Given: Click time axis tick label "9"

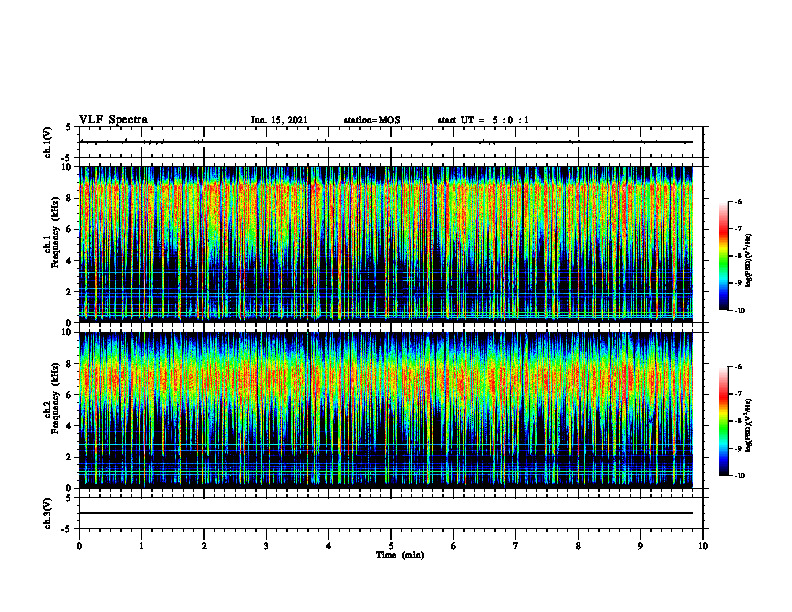Looking at the screenshot, I should [640, 546].
